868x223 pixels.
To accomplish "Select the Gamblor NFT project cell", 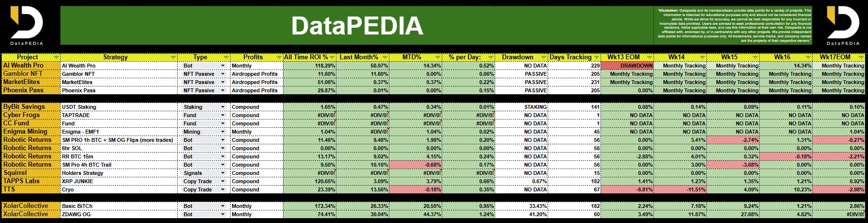I will (31, 74).
